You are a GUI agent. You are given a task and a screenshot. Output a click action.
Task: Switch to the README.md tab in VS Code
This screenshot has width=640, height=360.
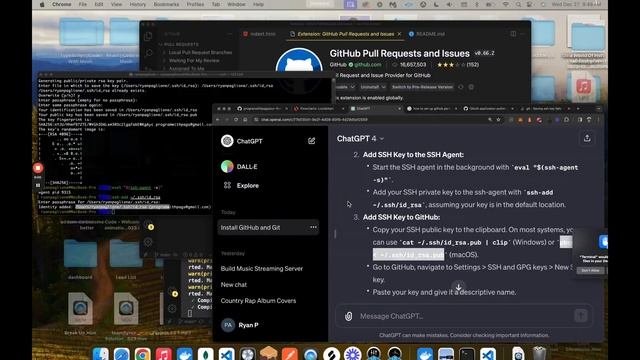(428, 34)
